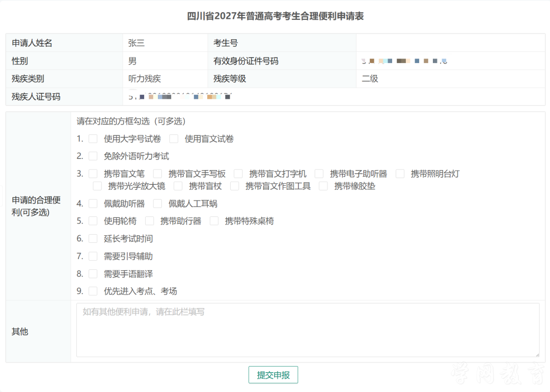Click the applicant name 张三
Image resolution: width=550 pixels, height=392 pixels.
point(136,43)
